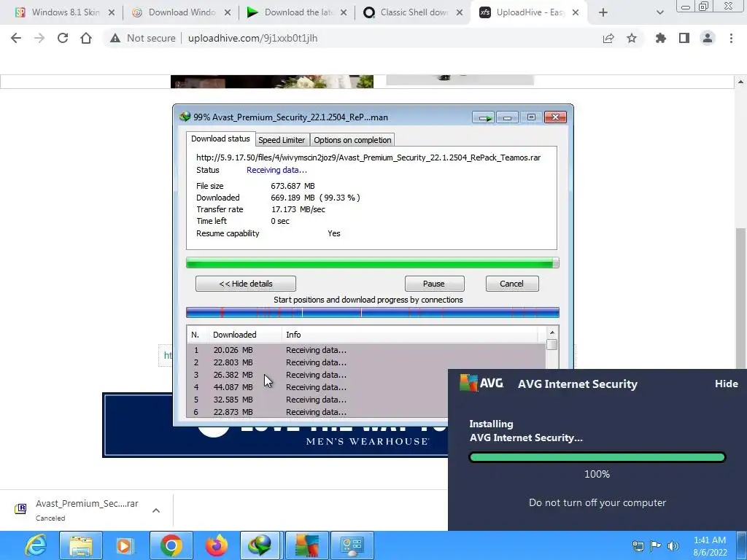Click the AVG logo in installer
The width and height of the screenshot is (747, 560).
[x=481, y=383]
